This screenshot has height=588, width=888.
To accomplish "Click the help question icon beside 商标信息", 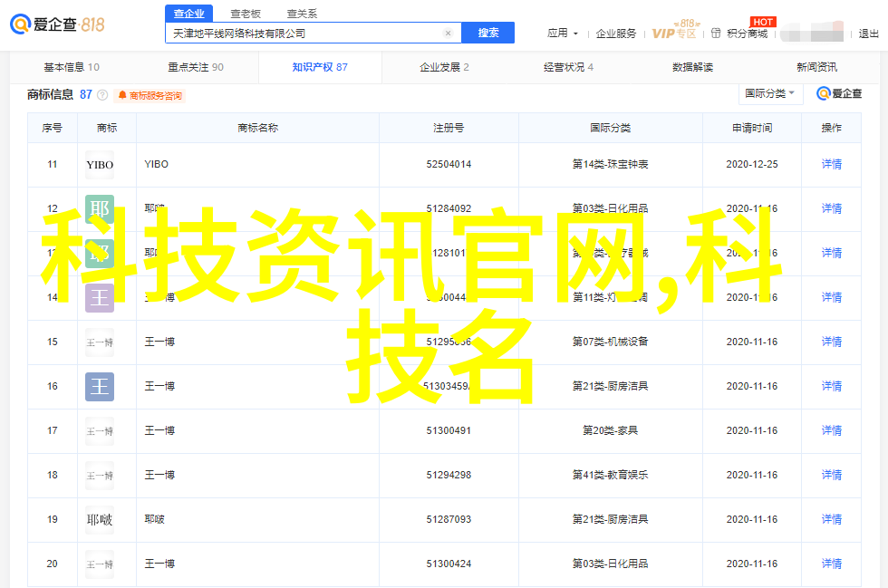I will tap(102, 95).
